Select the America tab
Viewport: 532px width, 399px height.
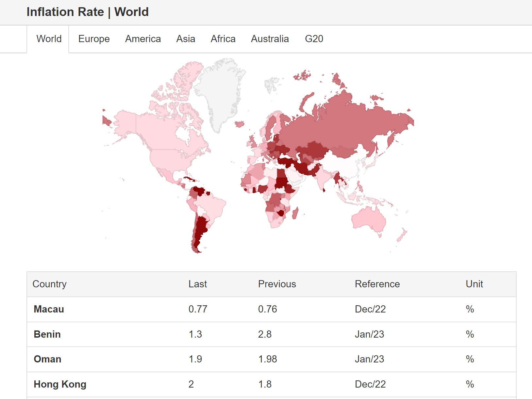click(143, 39)
